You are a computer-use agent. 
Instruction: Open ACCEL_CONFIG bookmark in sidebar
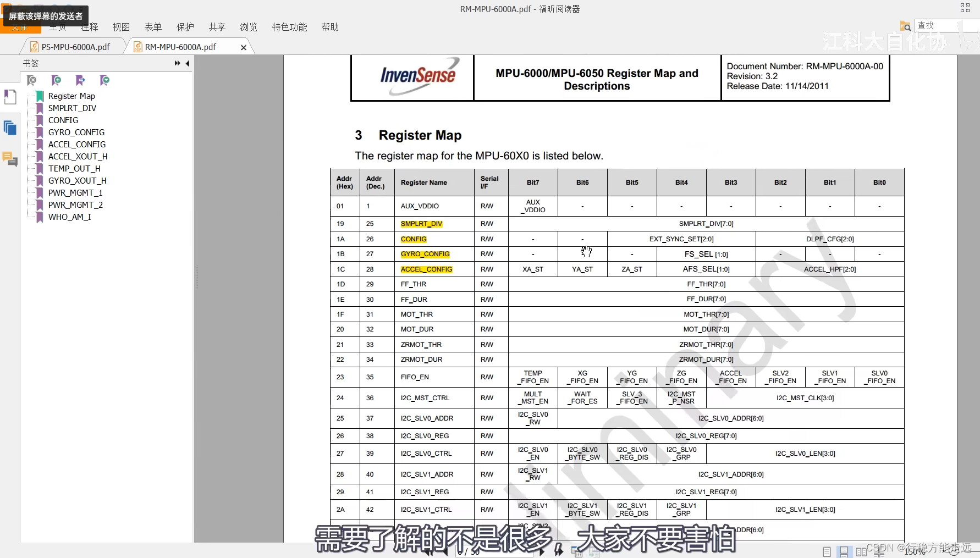[x=77, y=145]
